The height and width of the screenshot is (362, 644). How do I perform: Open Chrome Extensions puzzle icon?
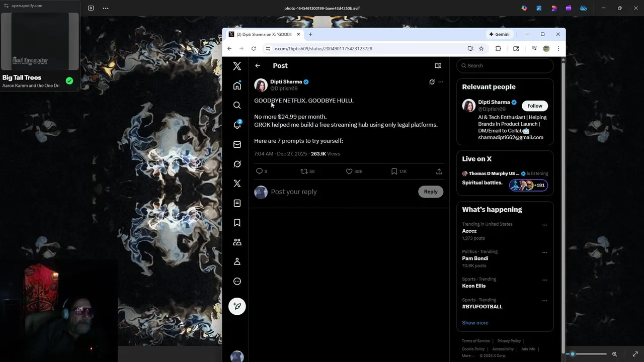pos(498,49)
